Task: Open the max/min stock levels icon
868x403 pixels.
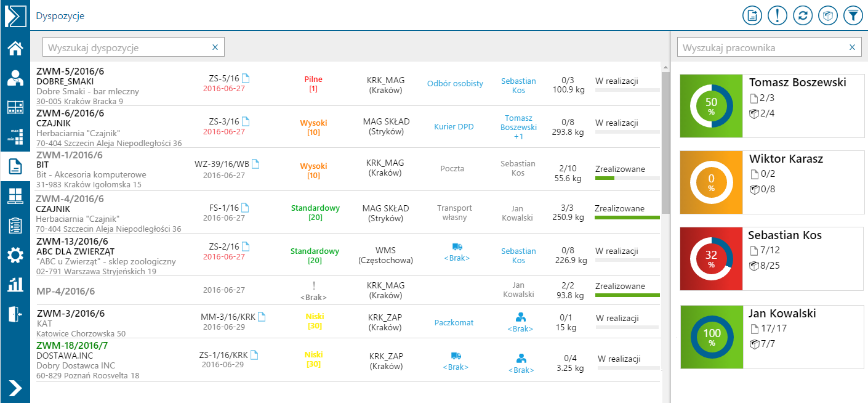Action: (15, 137)
